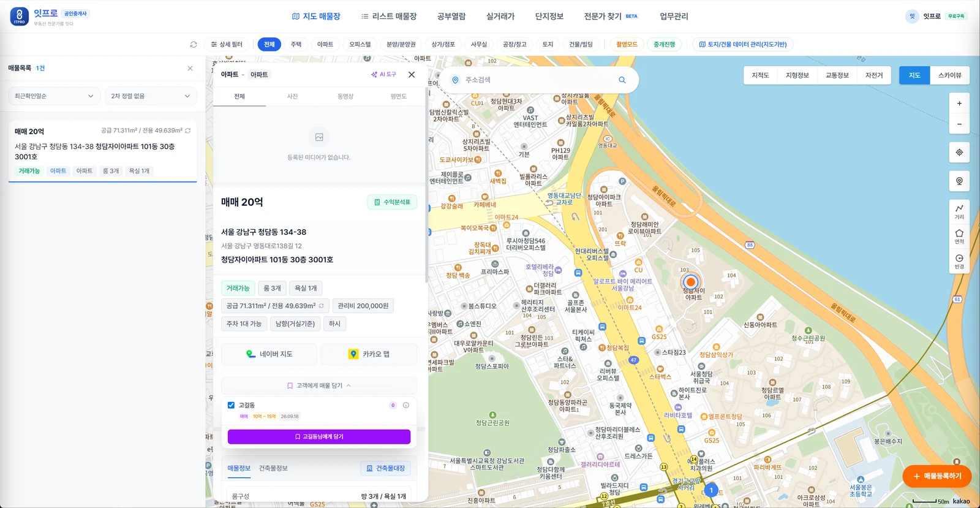Click the search magnifier icon in address bar

pos(622,80)
